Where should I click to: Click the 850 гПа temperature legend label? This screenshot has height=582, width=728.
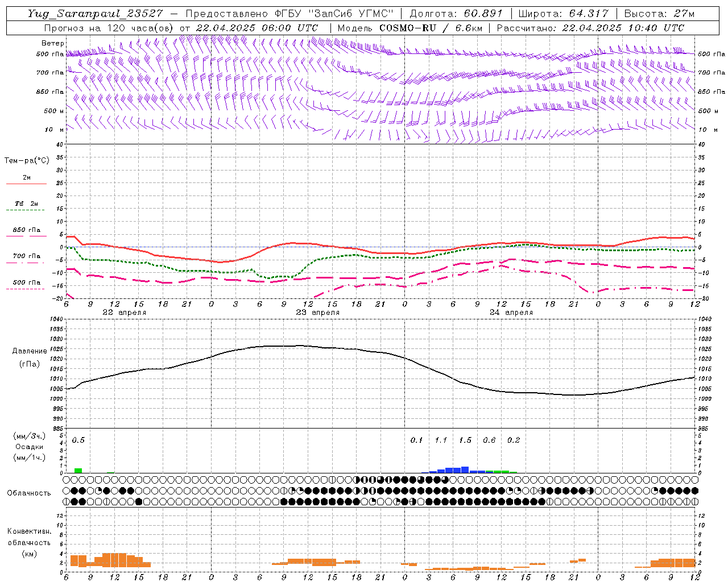(26, 230)
